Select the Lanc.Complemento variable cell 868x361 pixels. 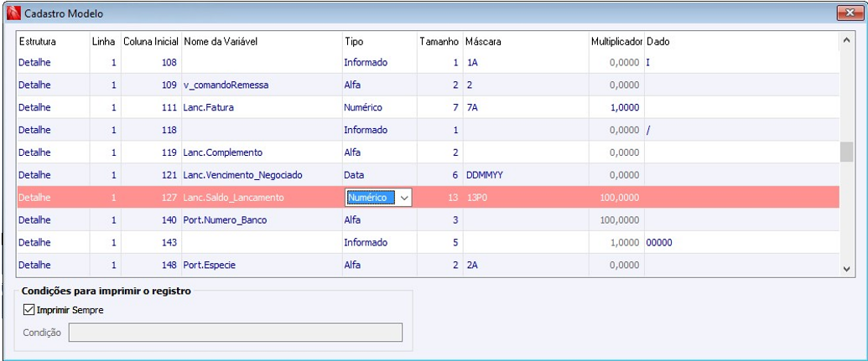[x=262, y=152]
